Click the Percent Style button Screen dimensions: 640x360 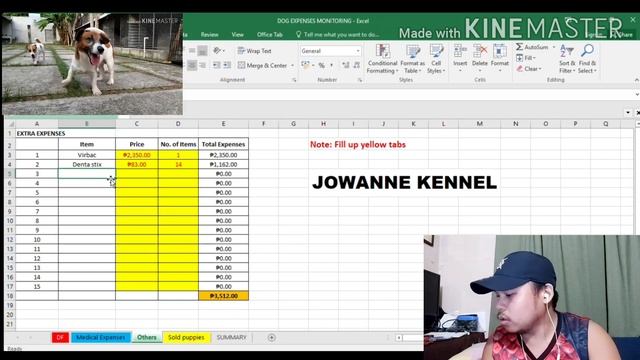(x=322, y=65)
